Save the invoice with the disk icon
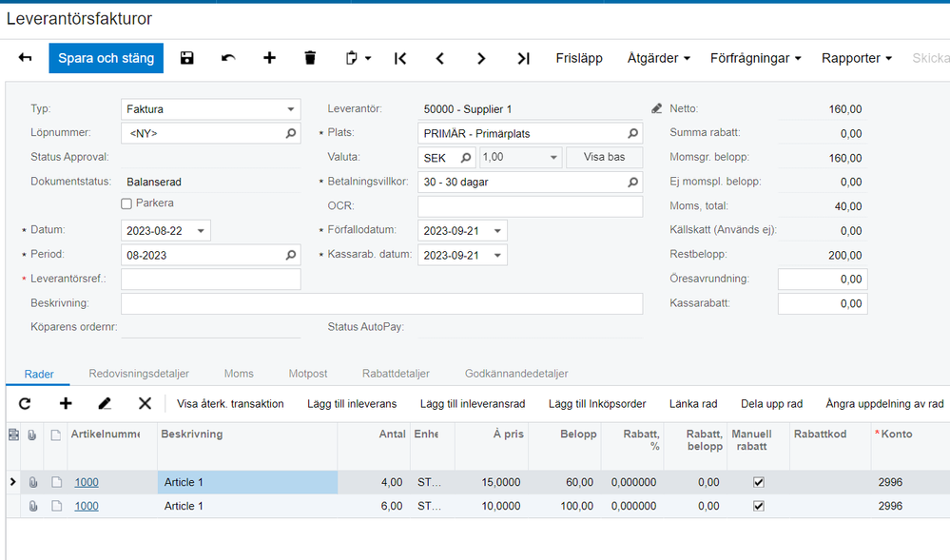Screen dimensions: 950x560 click(x=186, y=58)
